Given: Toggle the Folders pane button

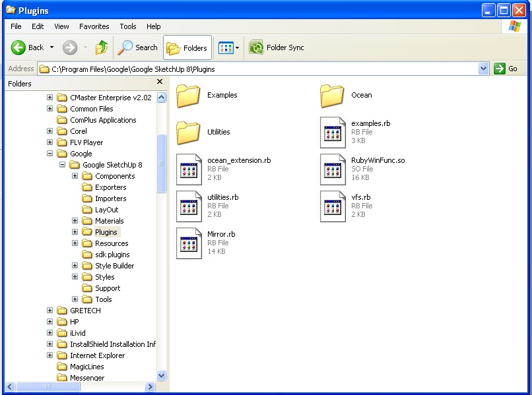Looking at the screenshot, I should click(x=187, y=47).
